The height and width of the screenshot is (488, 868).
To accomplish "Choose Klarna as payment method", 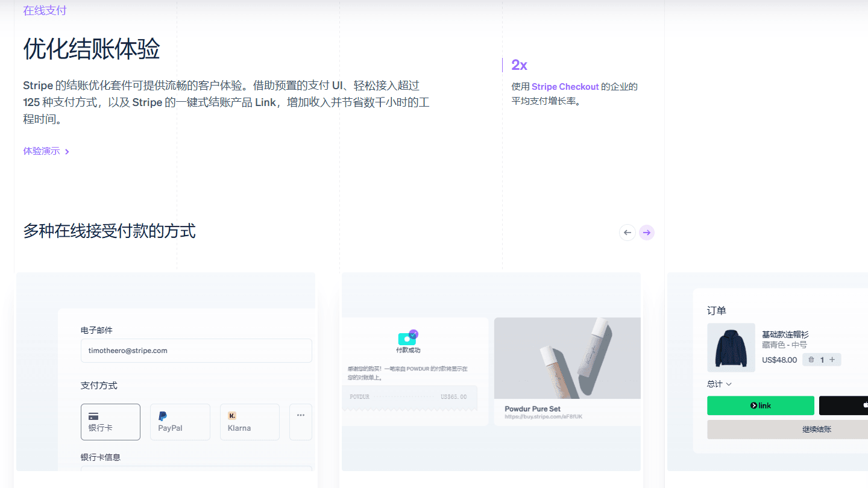I will [250, 422].
